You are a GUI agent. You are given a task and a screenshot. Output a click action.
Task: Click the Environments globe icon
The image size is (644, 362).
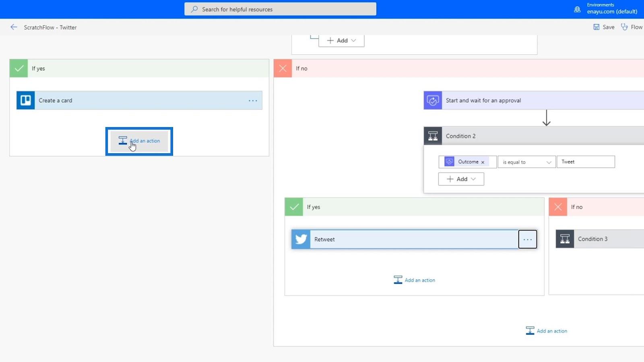click(577, 9)
